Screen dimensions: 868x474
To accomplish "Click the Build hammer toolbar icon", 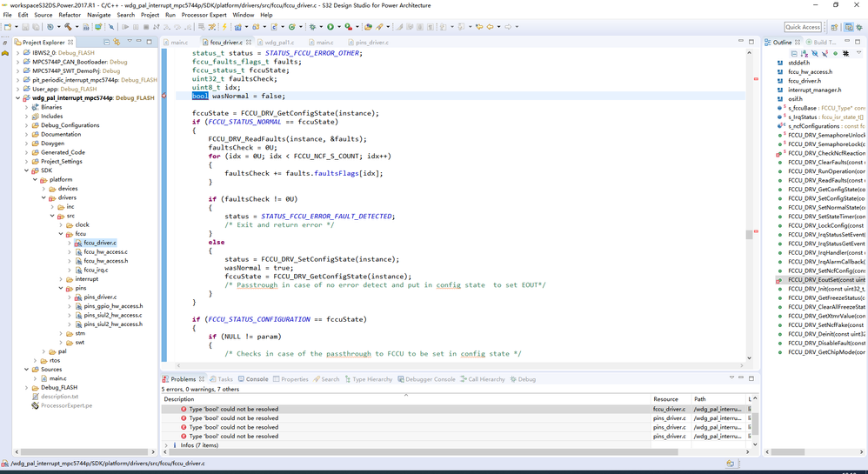I will coord(68,27).
